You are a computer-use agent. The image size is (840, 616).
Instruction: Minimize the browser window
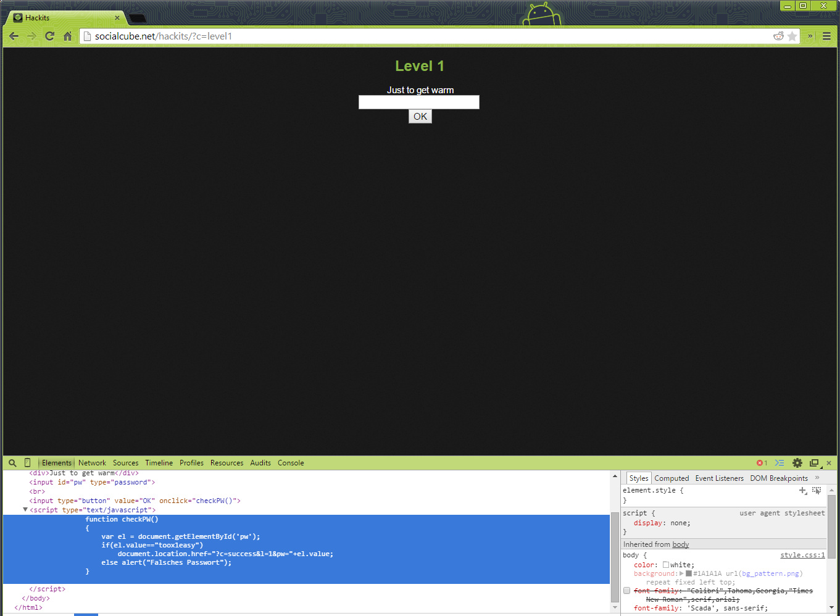788,6
